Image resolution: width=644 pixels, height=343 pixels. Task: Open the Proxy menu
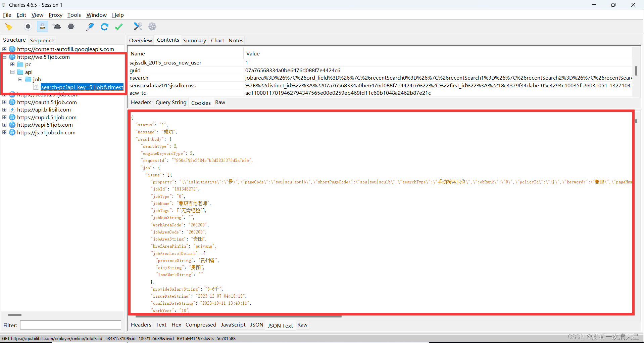pyautogui.click(x=55, y=15)
